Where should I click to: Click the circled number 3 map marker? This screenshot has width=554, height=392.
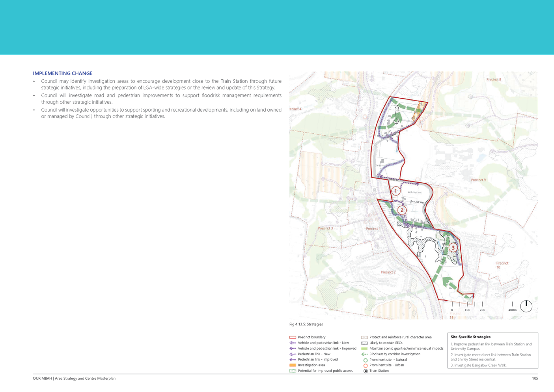point(453,248)
